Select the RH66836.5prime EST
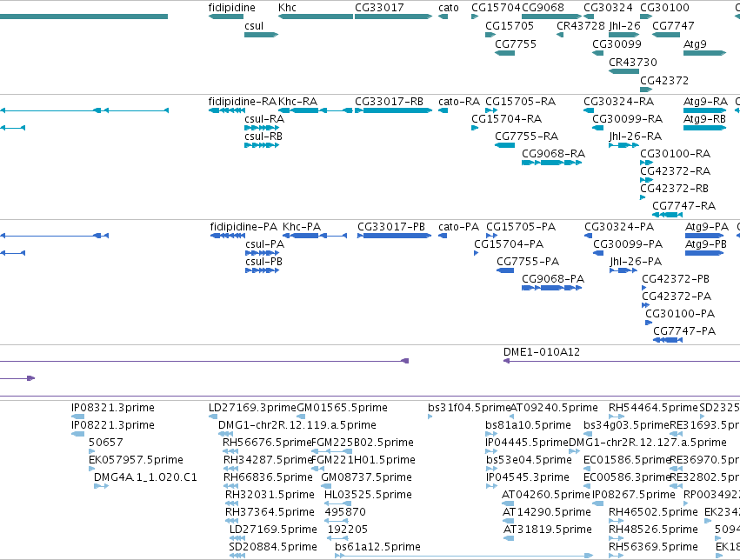The width and height of the screenshot is (740, 560). click(x=230, y=486)
